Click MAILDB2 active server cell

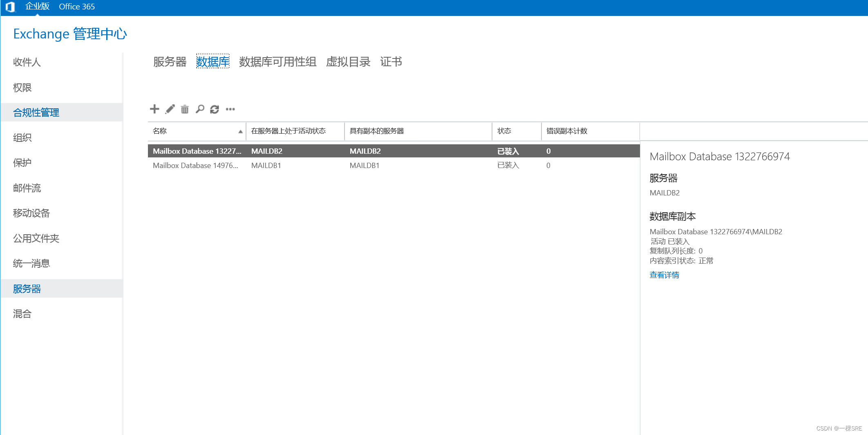[267, 151]
